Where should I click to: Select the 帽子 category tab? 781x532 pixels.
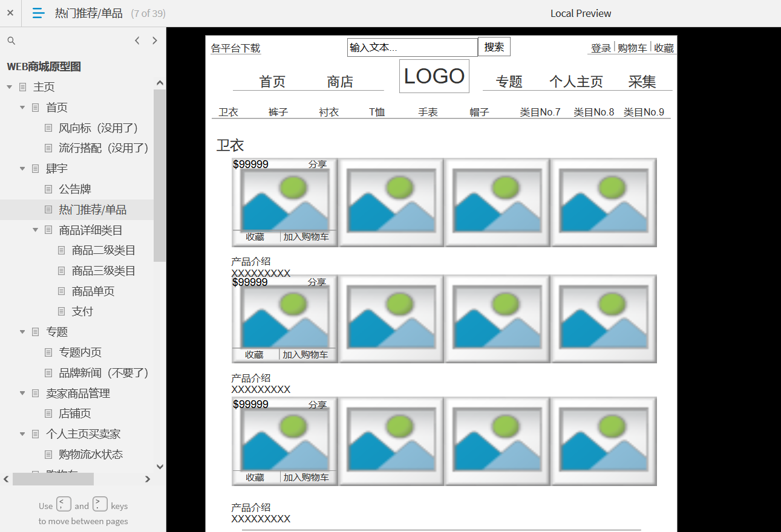(x=479, y=112)
